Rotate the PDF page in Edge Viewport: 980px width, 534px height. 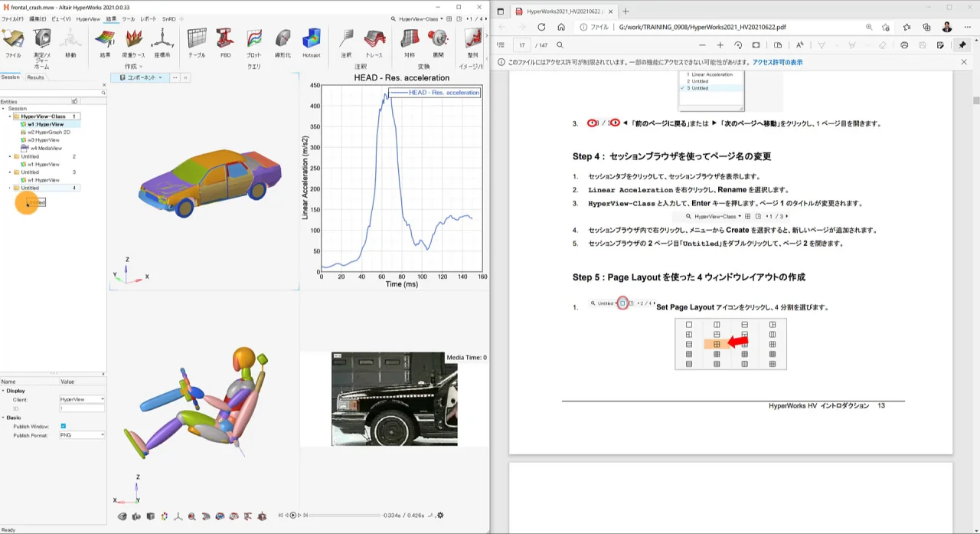click(x=738, y=45)
